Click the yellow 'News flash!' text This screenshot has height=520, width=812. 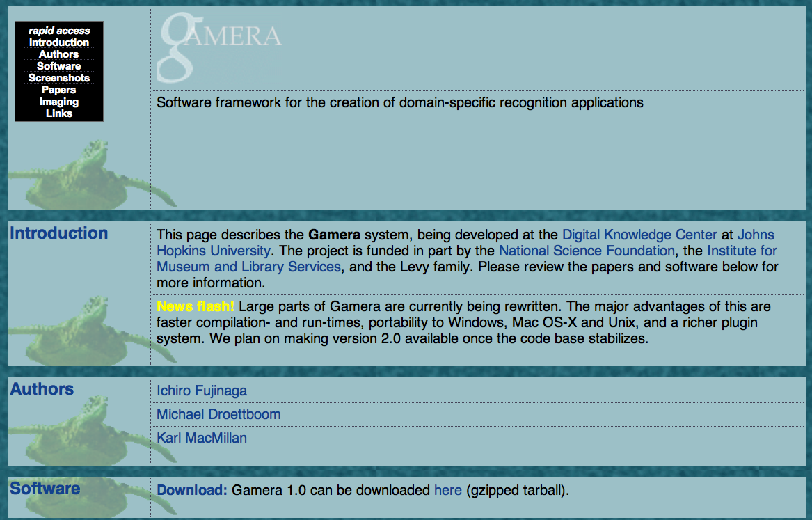point(196,306)
